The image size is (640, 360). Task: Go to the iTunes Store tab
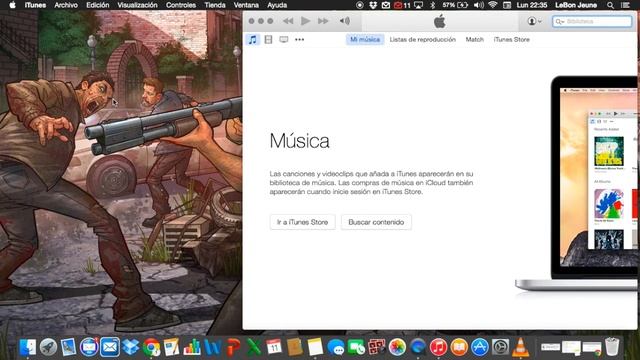[511, 40]
